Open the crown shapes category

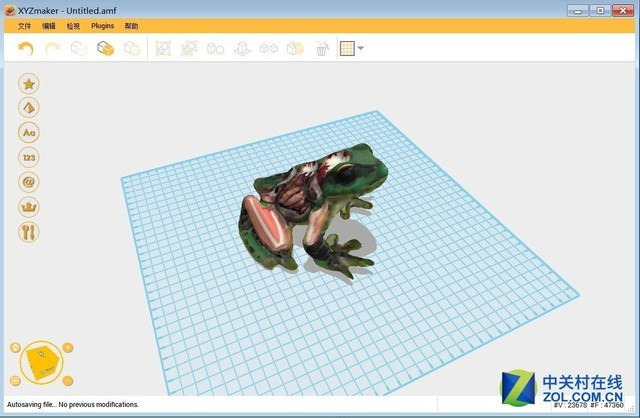30,207
